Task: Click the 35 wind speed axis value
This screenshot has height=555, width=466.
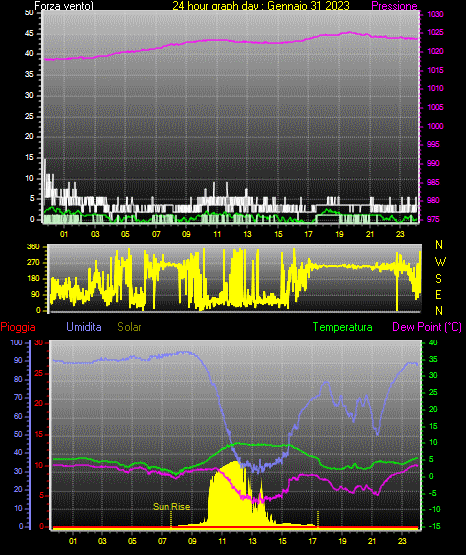Action: click(29, 75)
